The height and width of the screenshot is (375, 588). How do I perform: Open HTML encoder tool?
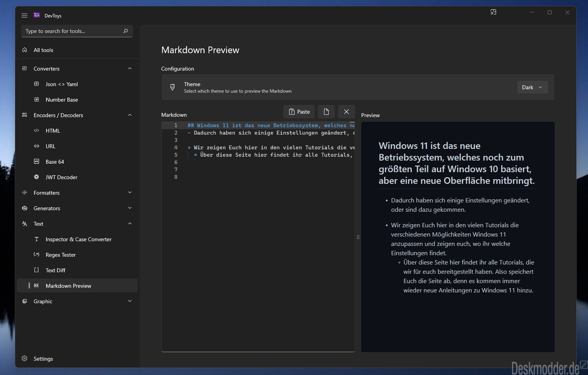[77, 131]
